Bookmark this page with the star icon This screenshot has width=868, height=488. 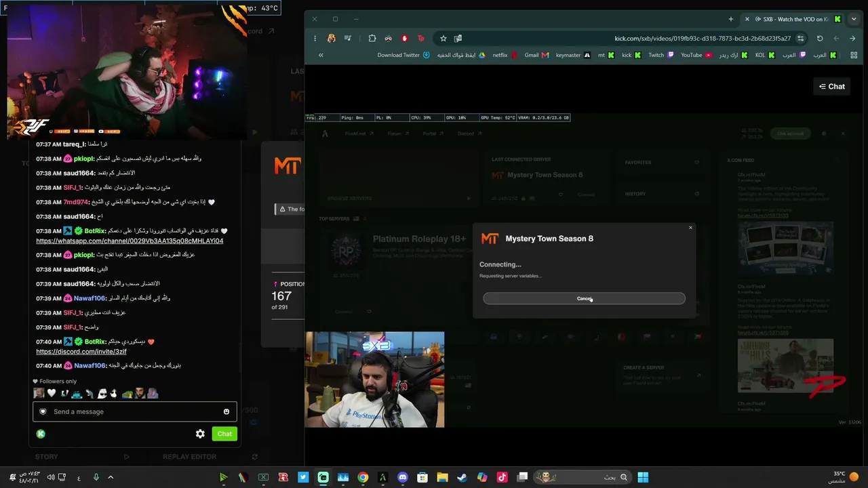(x=443, y=39)
